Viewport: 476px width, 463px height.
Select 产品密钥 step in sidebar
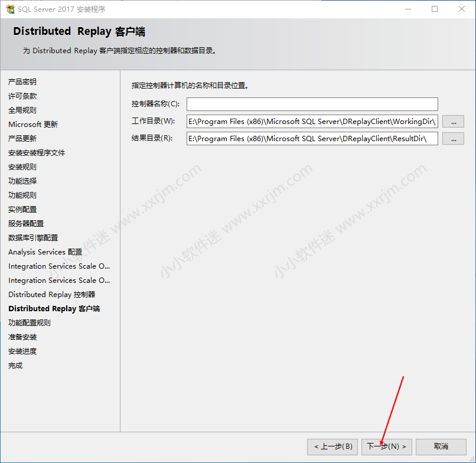tap(22, 81)
